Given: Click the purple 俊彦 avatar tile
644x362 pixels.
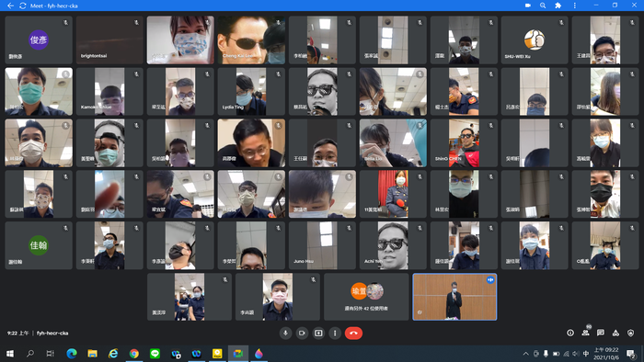Looking at the screenshot, I should [x=39, y=40].
